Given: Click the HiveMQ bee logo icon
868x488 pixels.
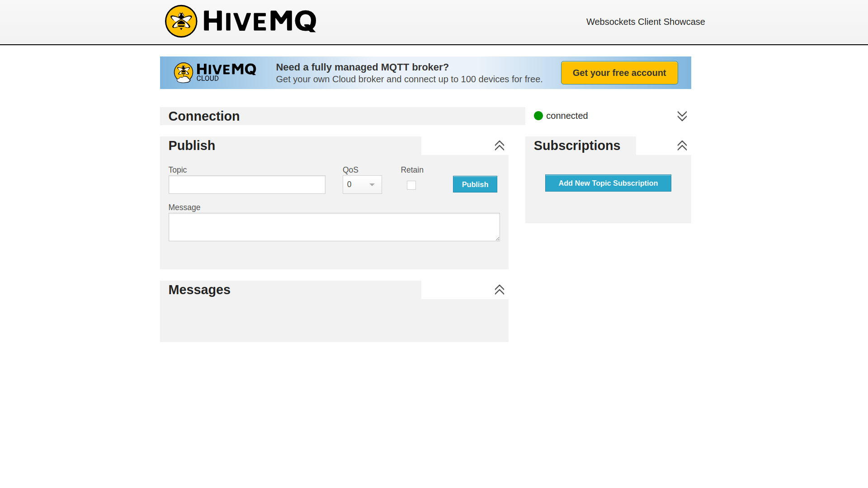Looking at the screenshot, I should (x=181, y=21).
